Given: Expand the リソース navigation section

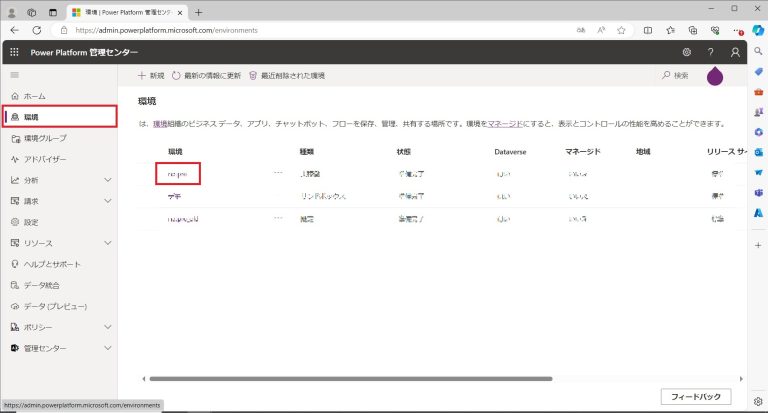Looking at the screenshot, I should point(107,243).
